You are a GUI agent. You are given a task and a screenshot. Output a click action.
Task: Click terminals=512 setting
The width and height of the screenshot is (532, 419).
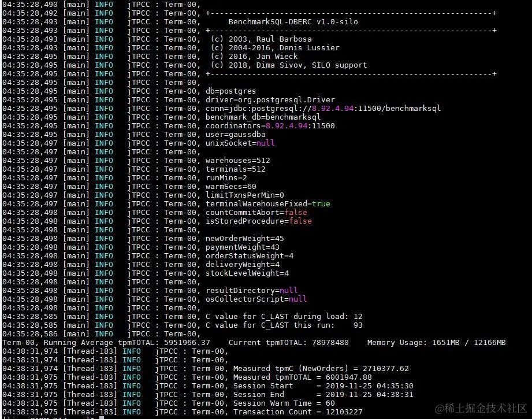tap(236, 169)
